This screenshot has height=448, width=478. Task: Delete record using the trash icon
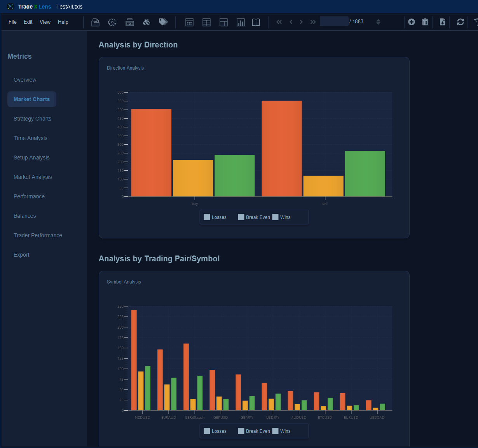[425, 22]
